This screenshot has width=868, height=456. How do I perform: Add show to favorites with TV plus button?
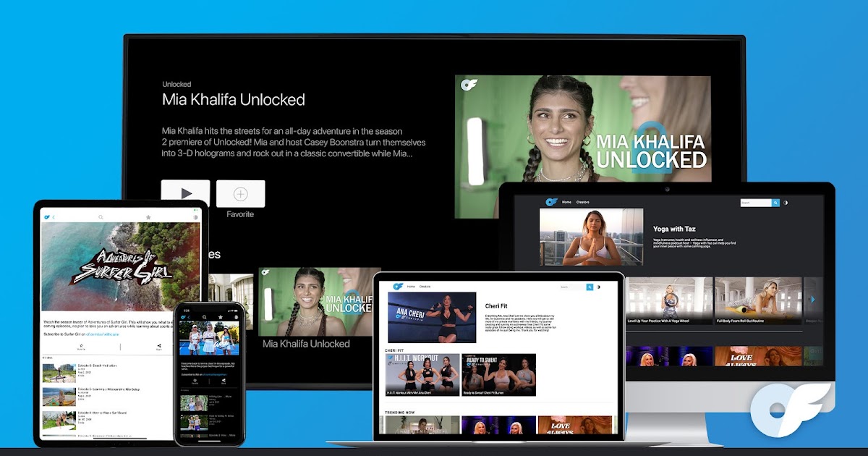241,193
